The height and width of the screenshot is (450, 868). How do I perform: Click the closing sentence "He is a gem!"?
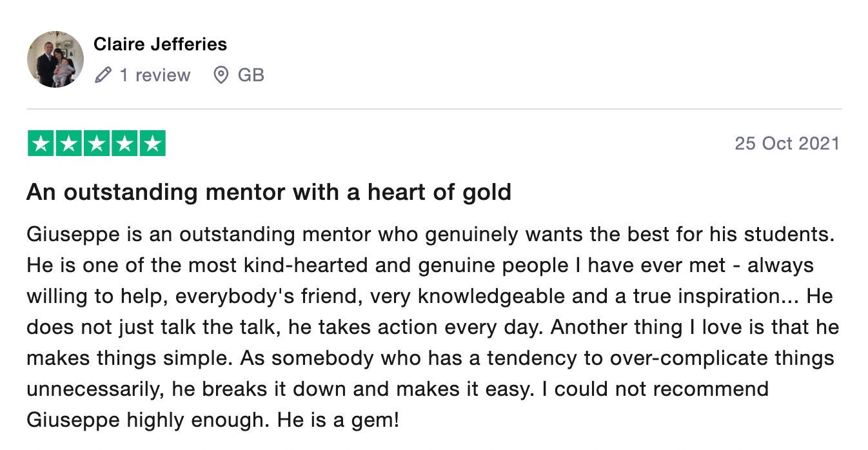(338, 420)
